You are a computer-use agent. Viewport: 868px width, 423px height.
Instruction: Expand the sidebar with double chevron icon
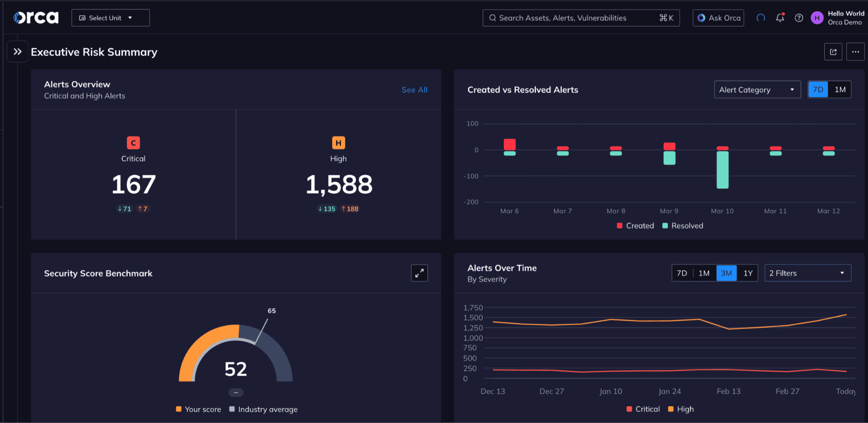[x=17, y=52]
